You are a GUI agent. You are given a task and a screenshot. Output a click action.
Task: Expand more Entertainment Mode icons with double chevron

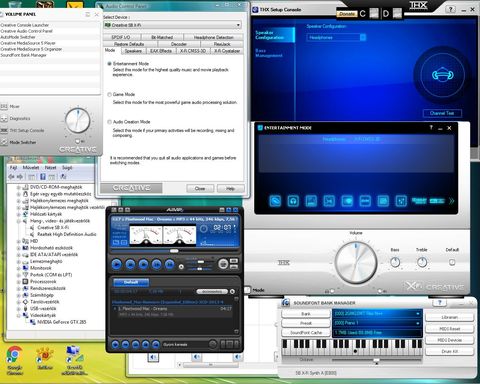click(451, 201)
